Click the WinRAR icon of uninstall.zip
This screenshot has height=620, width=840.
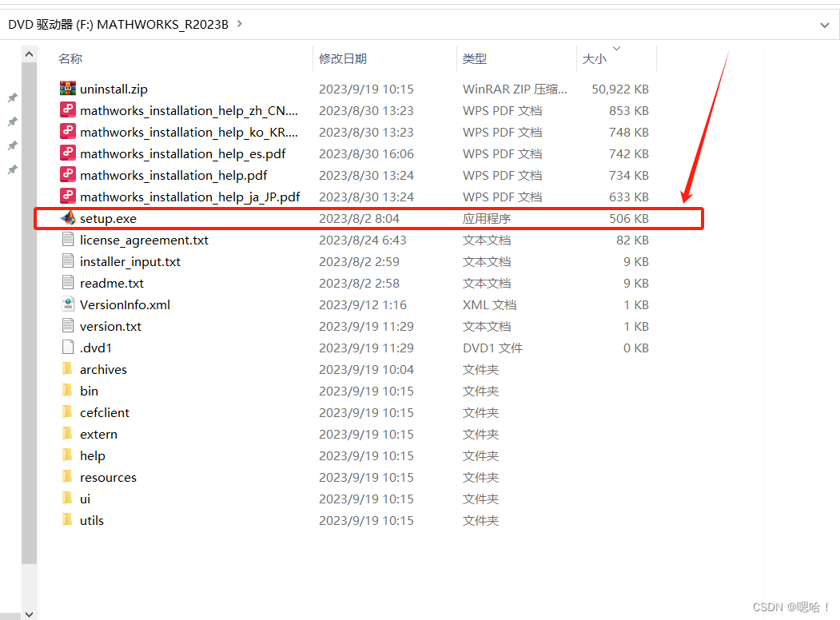coord(67,89)
